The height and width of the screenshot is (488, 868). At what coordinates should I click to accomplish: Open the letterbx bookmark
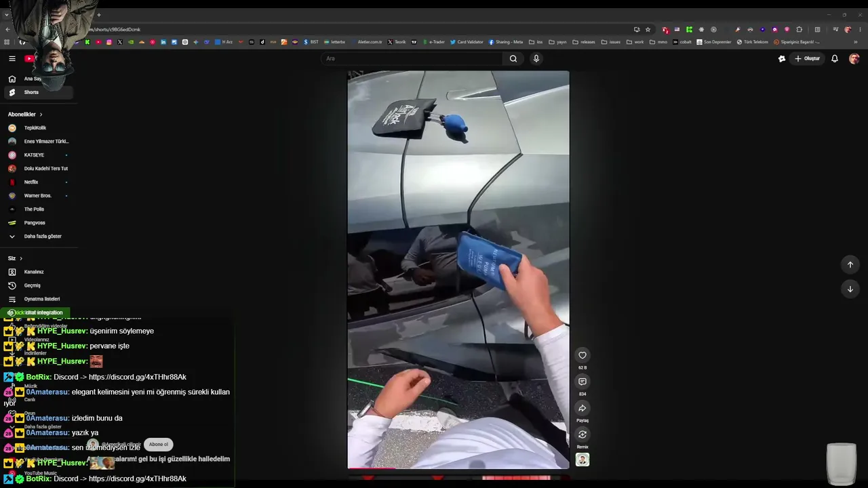[x=334, y=42]
